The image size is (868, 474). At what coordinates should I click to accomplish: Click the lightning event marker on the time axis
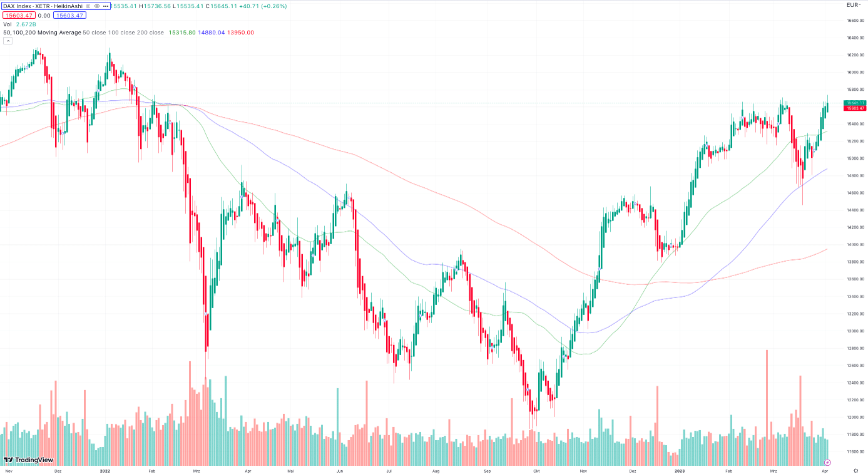[827, 463]
